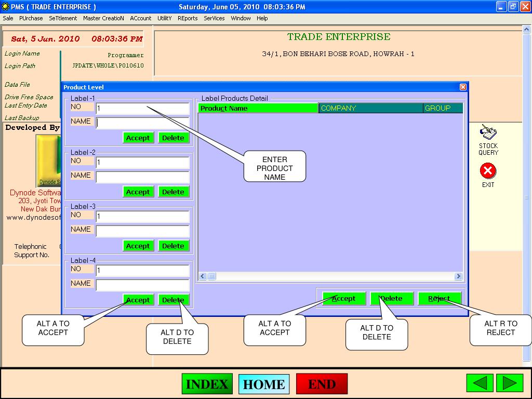Go to previous slide with left arrow
Viewport: 532px width, 399px height.
click(x=480, y=383)
